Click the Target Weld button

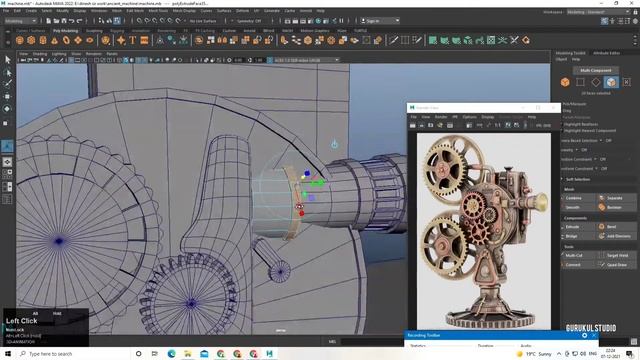coord(616,255)
